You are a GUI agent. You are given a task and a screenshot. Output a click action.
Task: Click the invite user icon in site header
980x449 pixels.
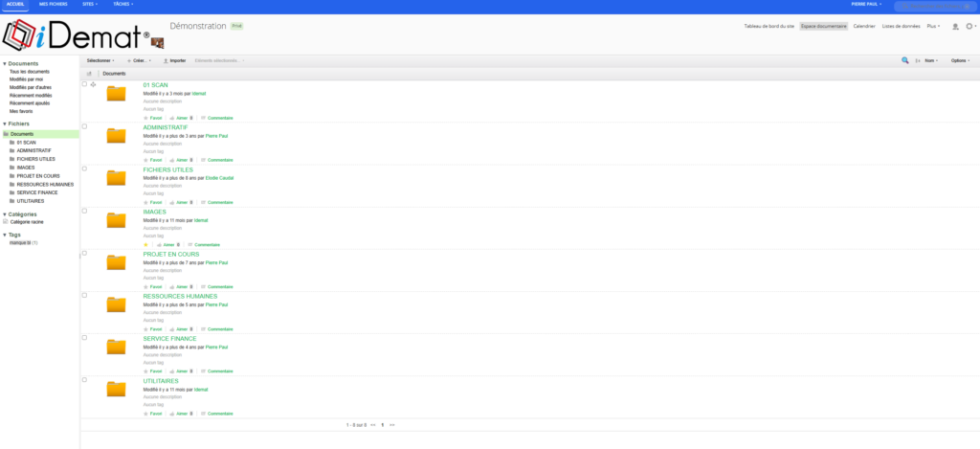pyautogui.click(x=955, y=26)
